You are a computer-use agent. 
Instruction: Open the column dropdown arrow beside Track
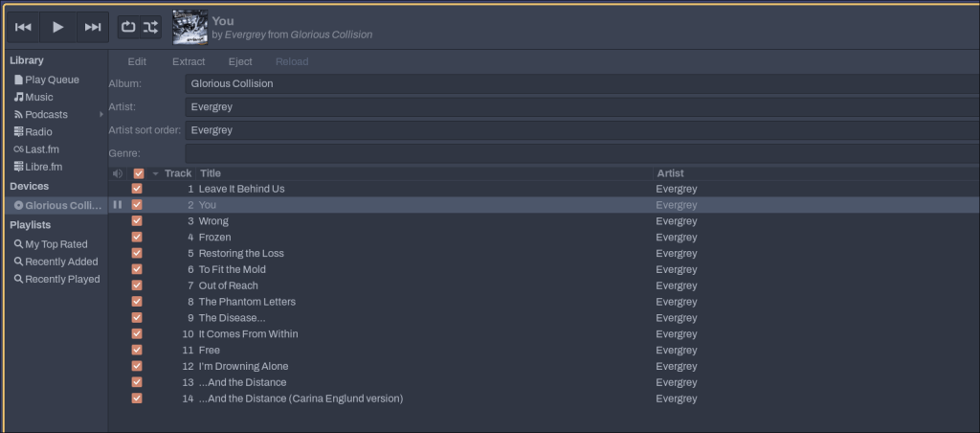tap(156, 173)
